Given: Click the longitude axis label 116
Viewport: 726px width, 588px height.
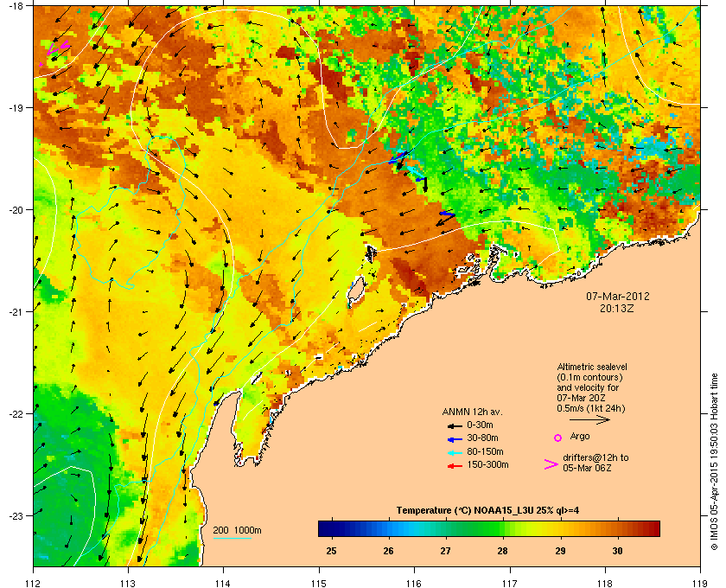Looking at the screenshot, I should [x=414, y=584].
